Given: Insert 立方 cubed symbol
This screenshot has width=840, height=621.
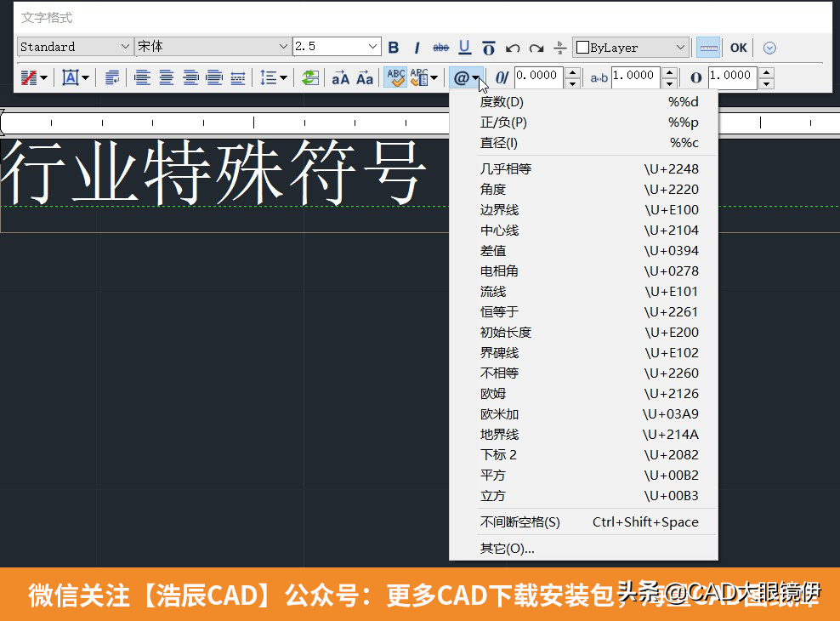Looking at the screenshot, I should click(x=583, y=496).
